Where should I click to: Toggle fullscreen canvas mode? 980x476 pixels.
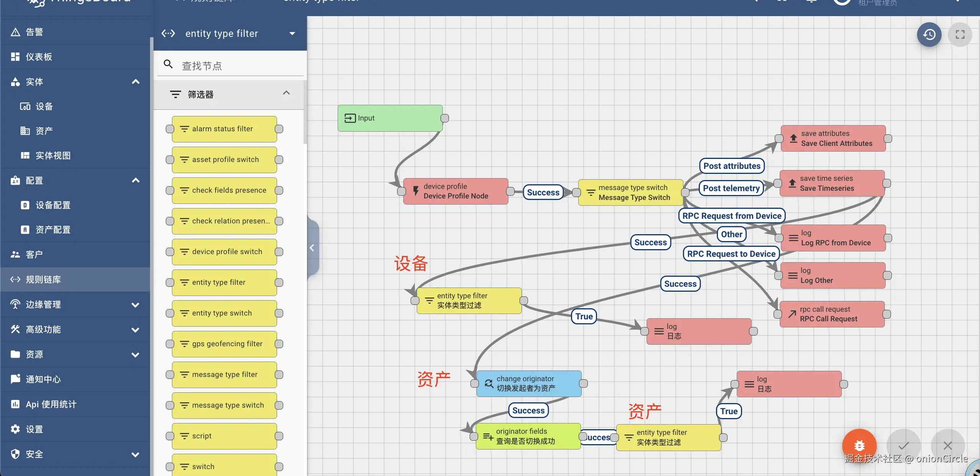960,35
